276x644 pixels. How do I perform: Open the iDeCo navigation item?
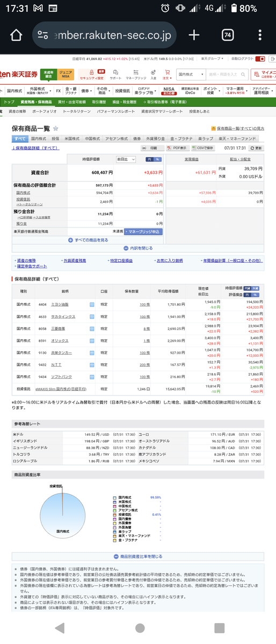[x=190, y=91]
